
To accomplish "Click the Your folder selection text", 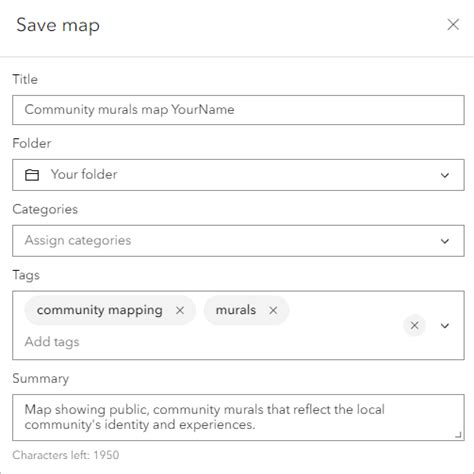I will pos(84,174).
